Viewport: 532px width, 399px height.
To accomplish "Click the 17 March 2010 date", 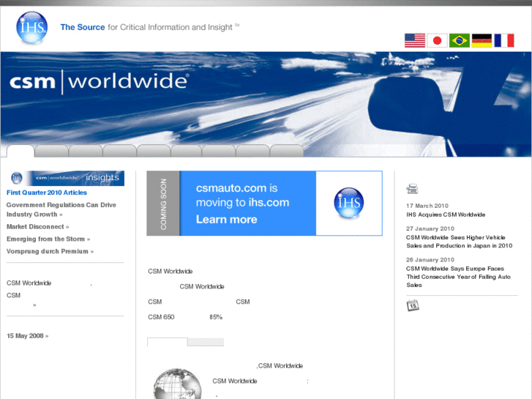I will [427, 206].
